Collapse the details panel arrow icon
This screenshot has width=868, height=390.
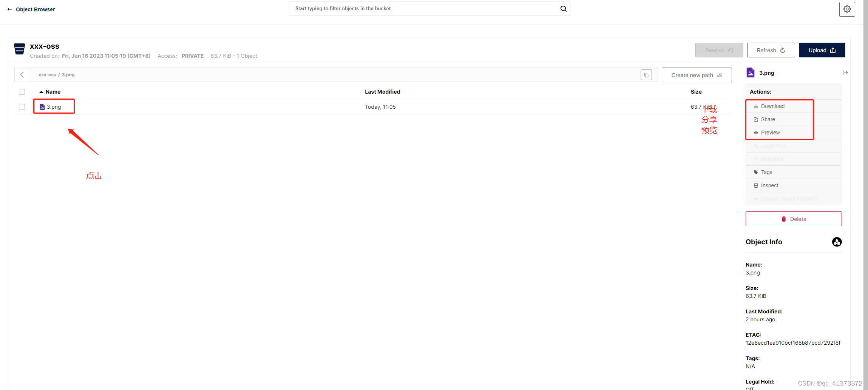pos(845,72)
